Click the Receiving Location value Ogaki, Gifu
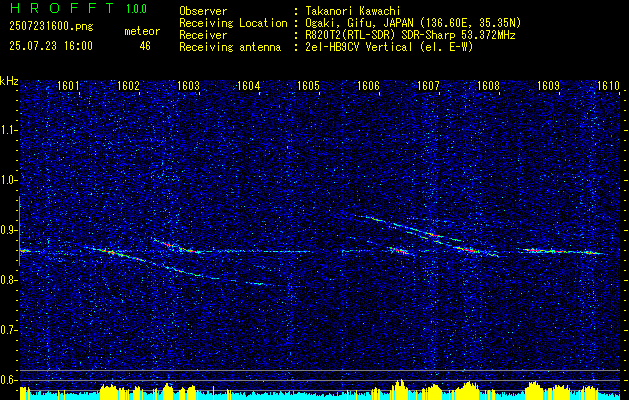 pos(413,23)
